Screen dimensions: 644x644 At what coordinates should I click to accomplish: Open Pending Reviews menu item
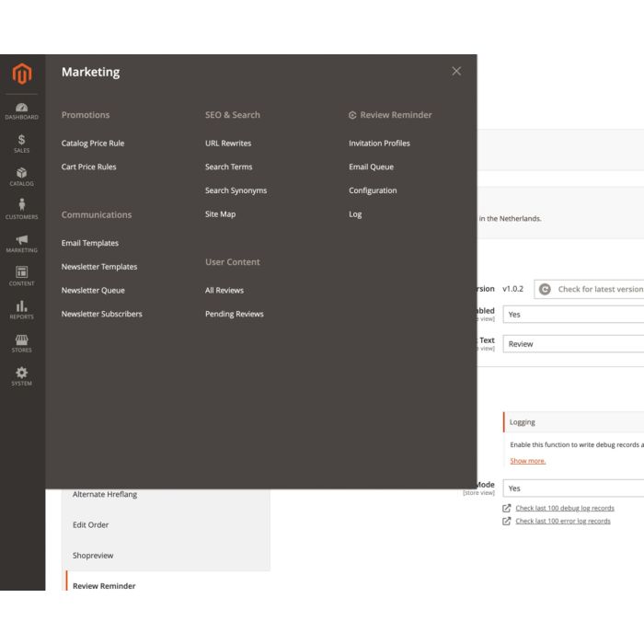[235, 315]
